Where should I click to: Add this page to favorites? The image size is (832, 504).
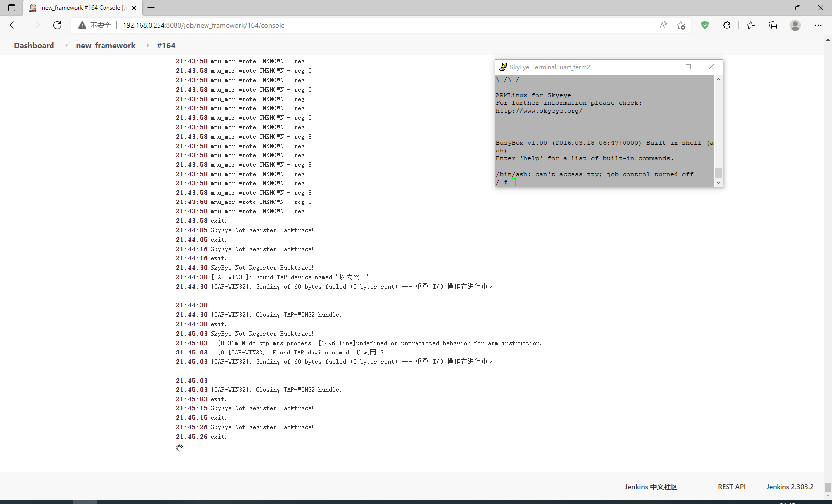coord(681,25)
